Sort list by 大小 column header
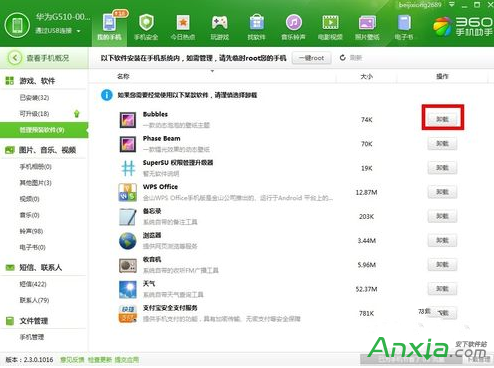494x368 pixels. (x=366, y=76)
